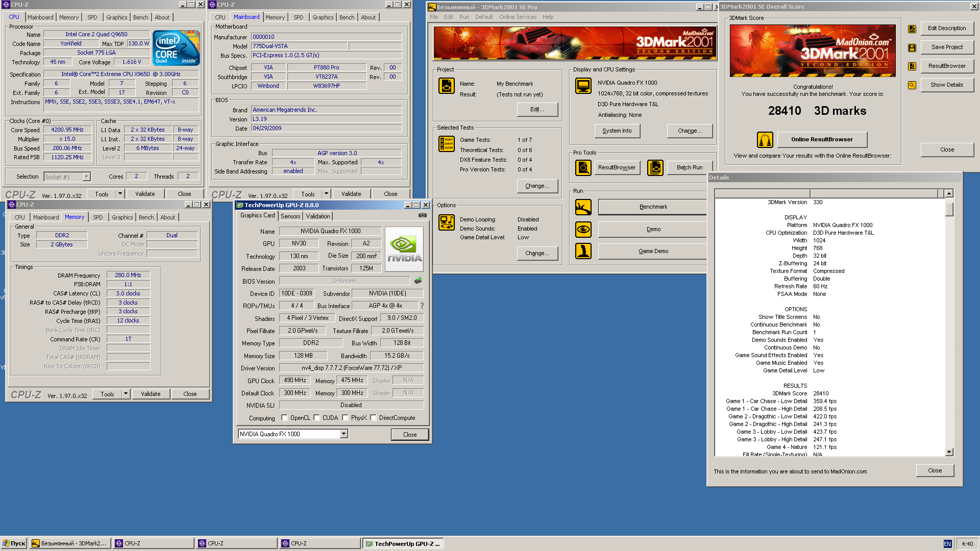Expand Tools dropdown arrow in CPU-Z Memory window
The width and height of the screenshot is (980, 551).
(126, 394)
